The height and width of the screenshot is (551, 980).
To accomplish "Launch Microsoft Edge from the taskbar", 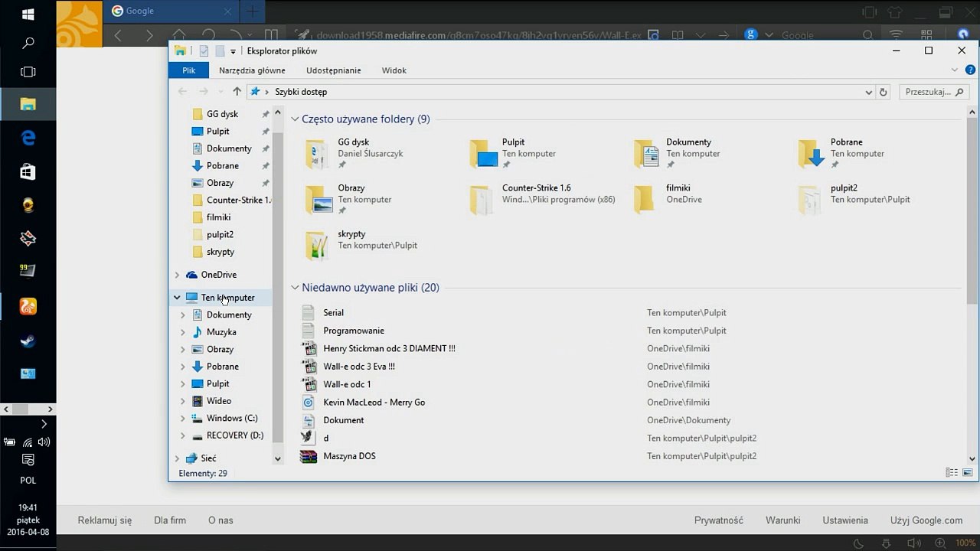I will 28,138.
